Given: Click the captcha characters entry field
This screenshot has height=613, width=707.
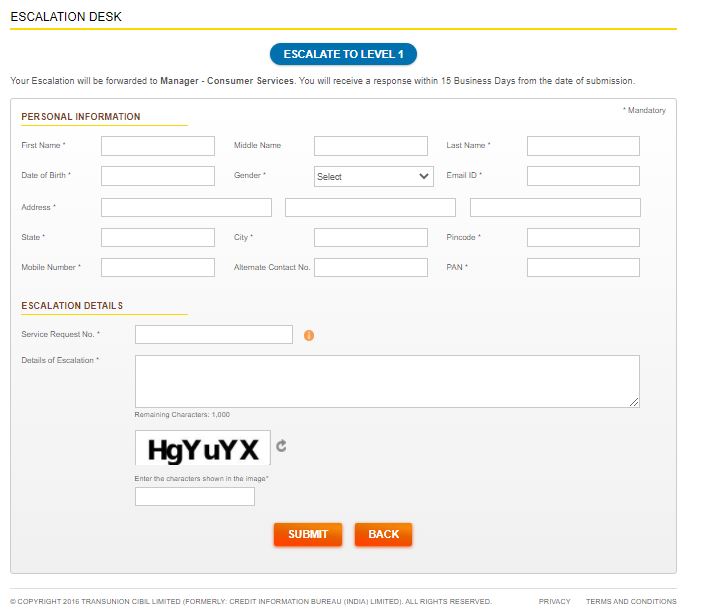Looking at the screenshot, I should [x=195, y=497].
